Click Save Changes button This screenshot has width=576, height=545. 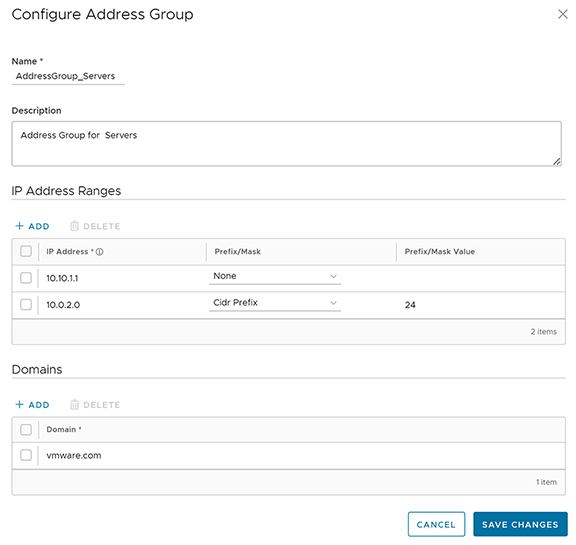(x=520, y=524)
